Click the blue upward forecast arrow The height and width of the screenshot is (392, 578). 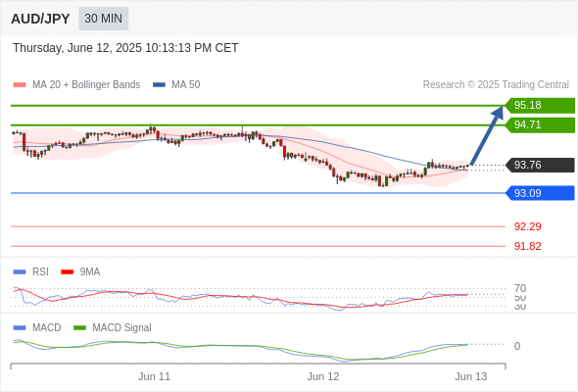[487, 135]
